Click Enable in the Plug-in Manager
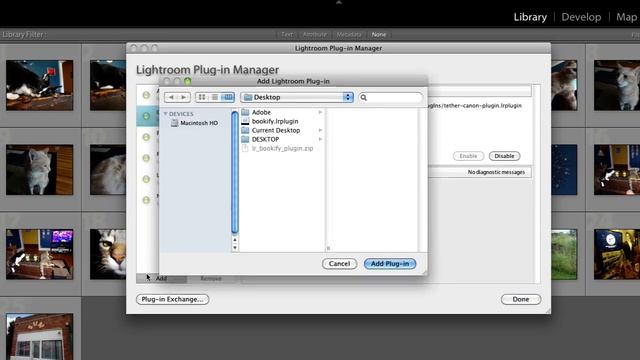This screenshot has height=360, width=640. pos(468,156)
